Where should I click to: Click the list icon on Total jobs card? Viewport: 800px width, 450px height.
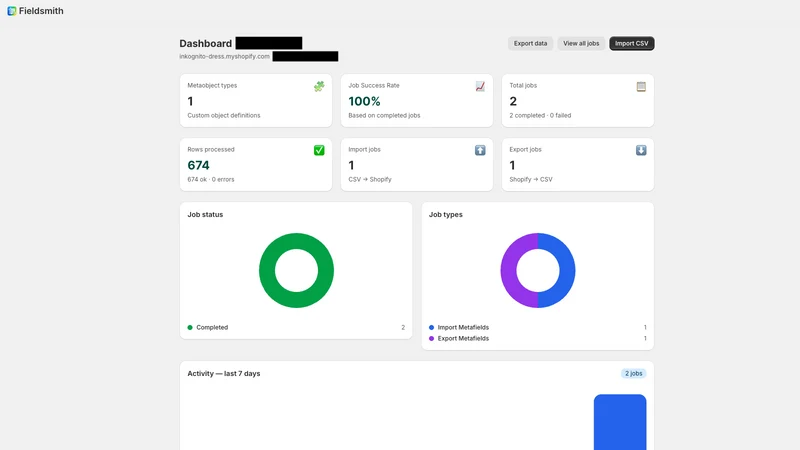pyautogui.click(x=641, y=86)
